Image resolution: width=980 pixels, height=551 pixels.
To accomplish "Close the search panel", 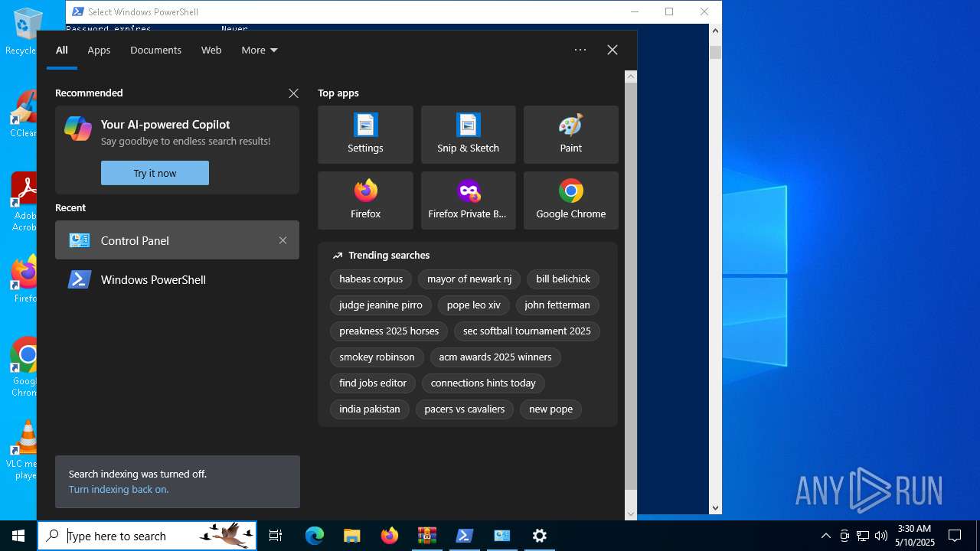I will pos(612,50).
